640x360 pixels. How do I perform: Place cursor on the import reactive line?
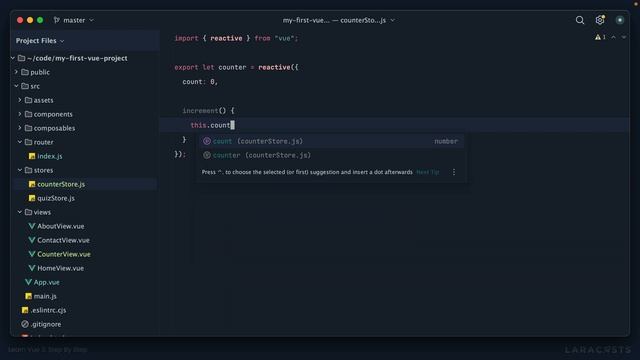point(236,38)
